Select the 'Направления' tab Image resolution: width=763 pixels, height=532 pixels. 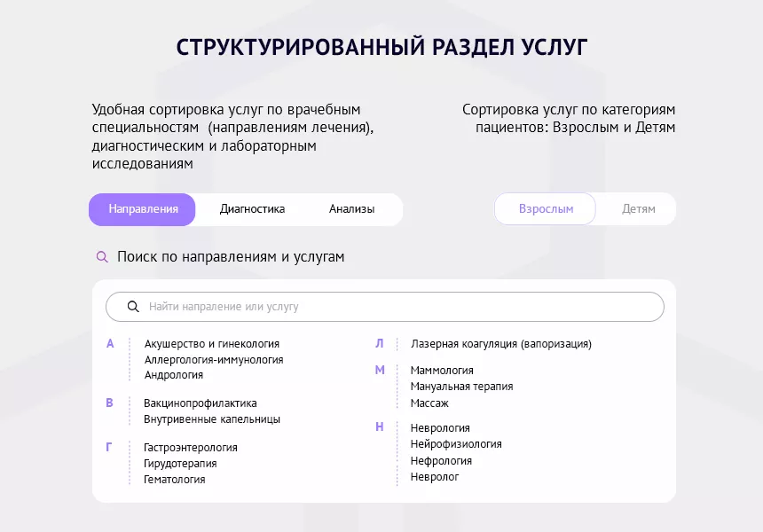142,209
